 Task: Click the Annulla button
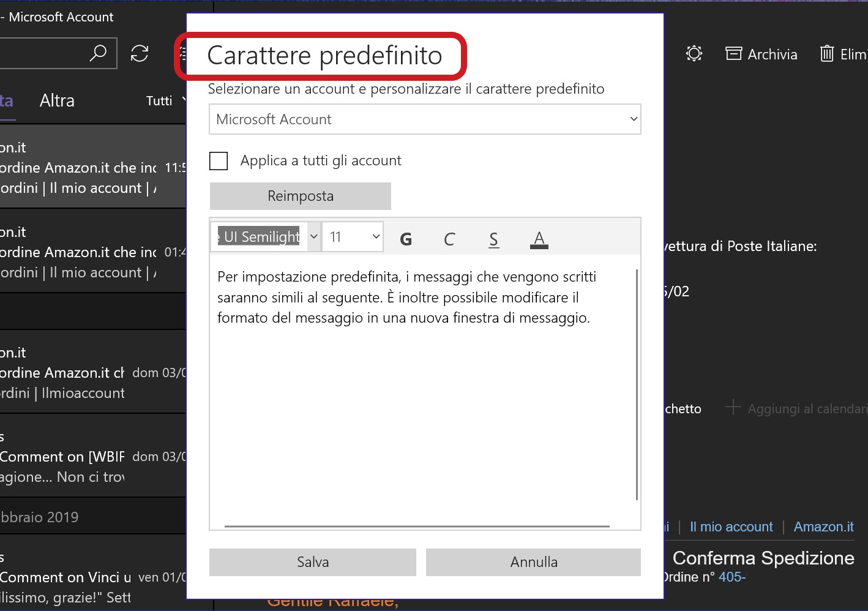pos(534,562)
